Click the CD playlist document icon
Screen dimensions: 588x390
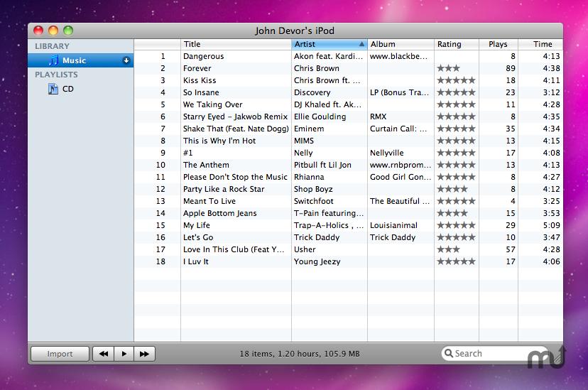click(53, 89)
